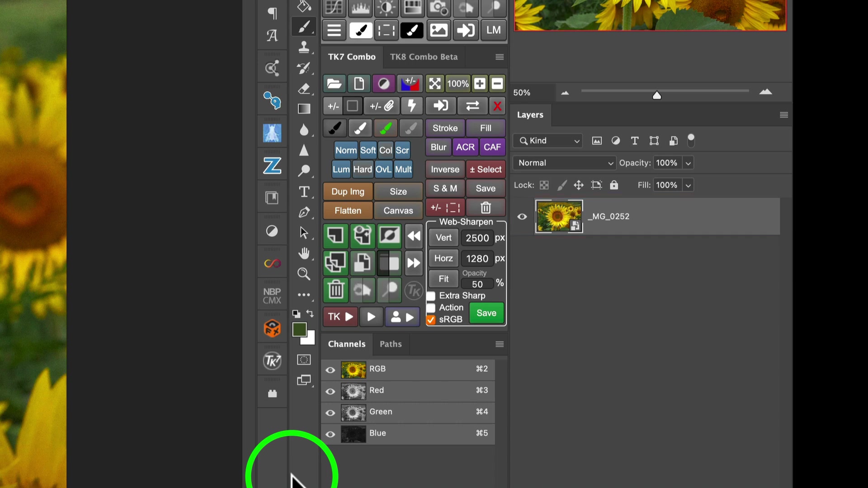Click the foreground green color swatch
The width and height of the screenshot is (868, 488).
[299, 329]
